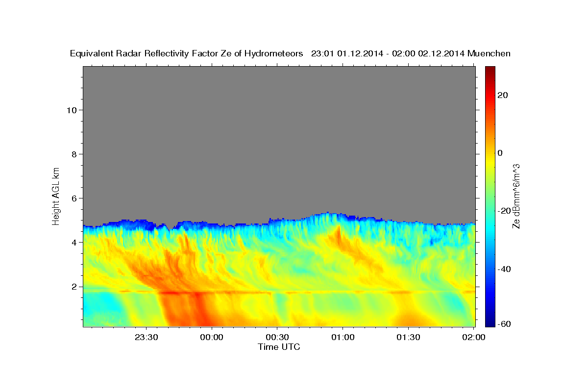Click the dark red top of the colorbar

click(490, 70)
